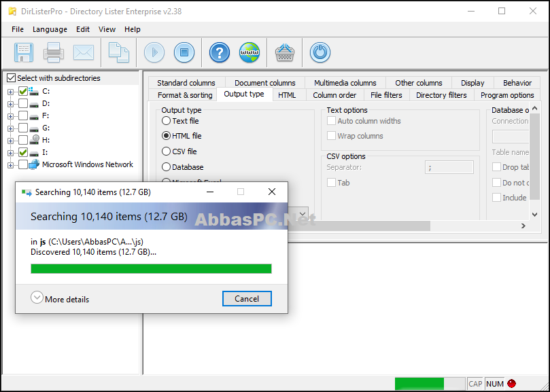Switch to the Directory filters tab
This screenshot has height=392, width=550.
pyautogui.click(x=441, y=95)
